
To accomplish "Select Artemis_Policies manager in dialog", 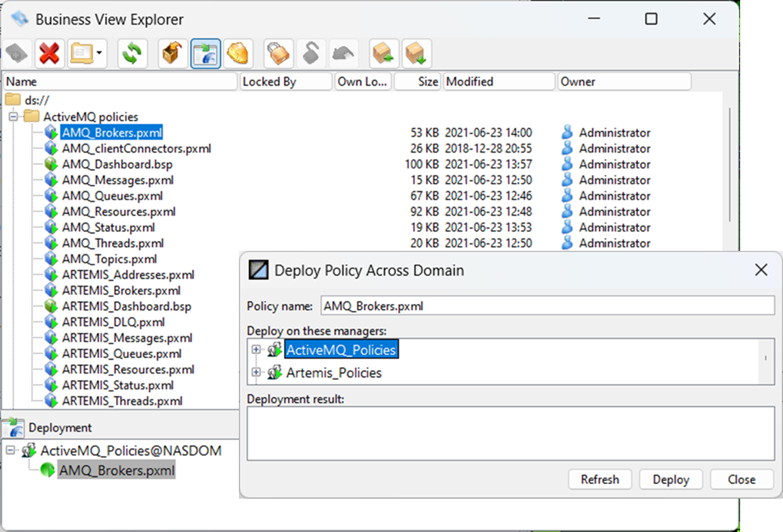I will coord(333,373).
